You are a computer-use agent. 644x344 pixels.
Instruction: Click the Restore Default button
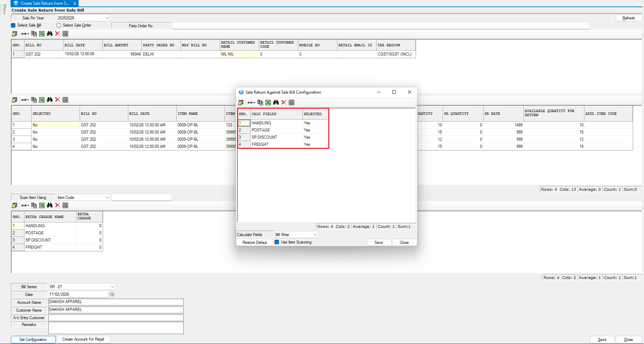[x=254, y=243]
